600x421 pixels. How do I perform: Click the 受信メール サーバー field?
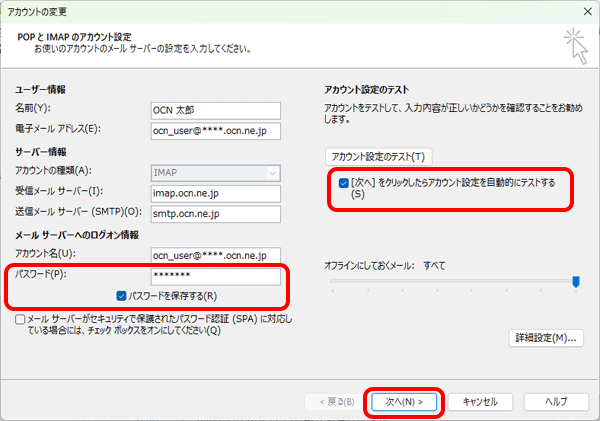coord(216,192)
